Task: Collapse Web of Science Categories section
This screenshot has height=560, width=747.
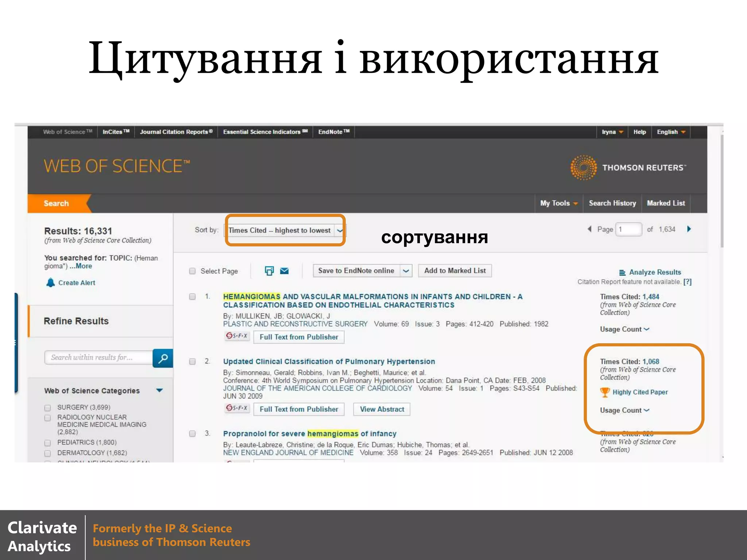Action: click(x=159, y=390)
